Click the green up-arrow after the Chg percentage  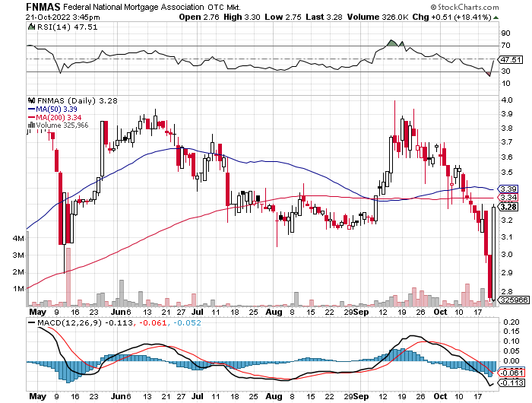(x=496, y=17)
